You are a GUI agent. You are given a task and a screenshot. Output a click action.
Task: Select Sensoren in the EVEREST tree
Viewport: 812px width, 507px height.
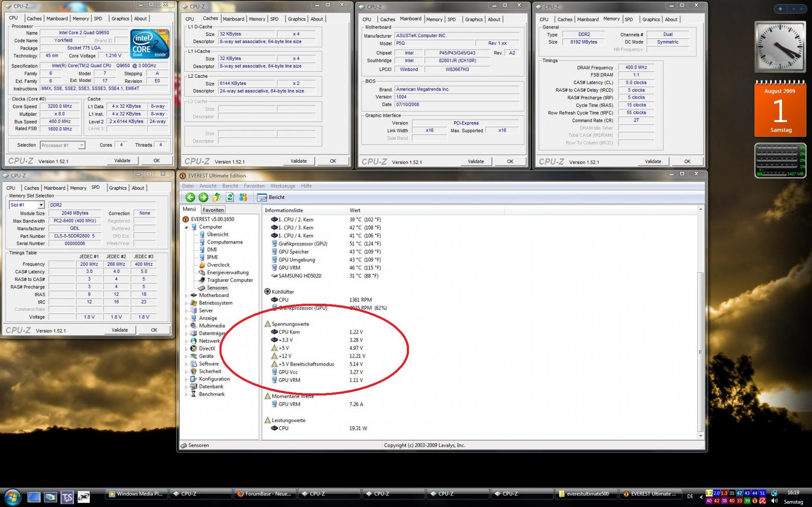click(217, 288)
